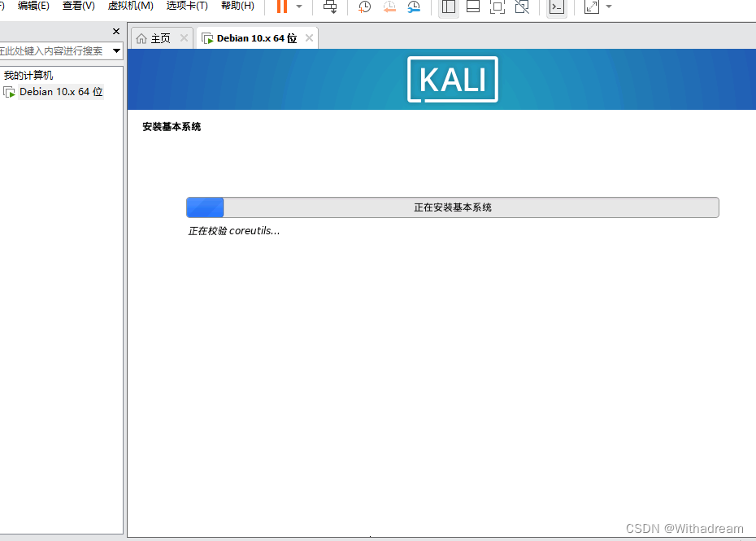This screenshot has width=756, height=541.
Task: Close the library side panel
Action: point(116,32)
